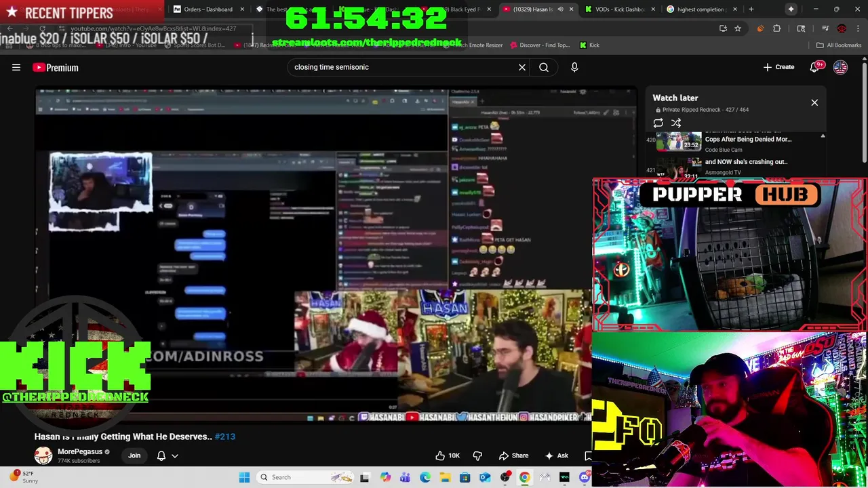Switch to Orders – Dashboard browser tab

[x=208, y=9]
